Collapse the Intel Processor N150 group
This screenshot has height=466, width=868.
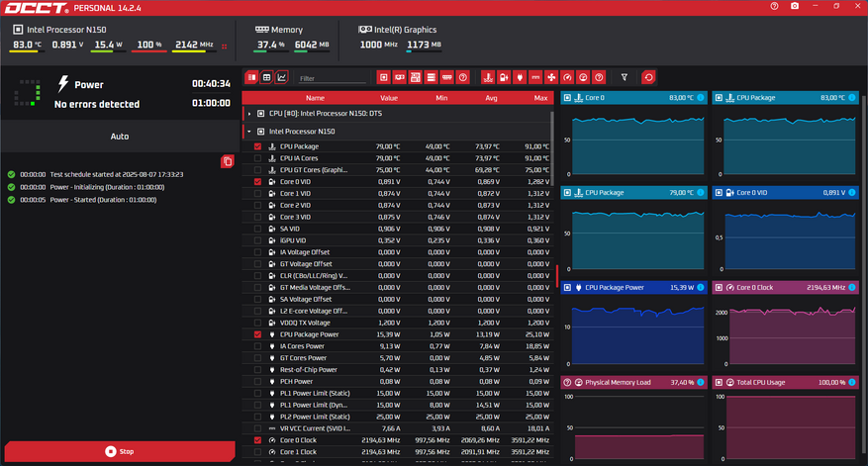(x=249, y=132)
